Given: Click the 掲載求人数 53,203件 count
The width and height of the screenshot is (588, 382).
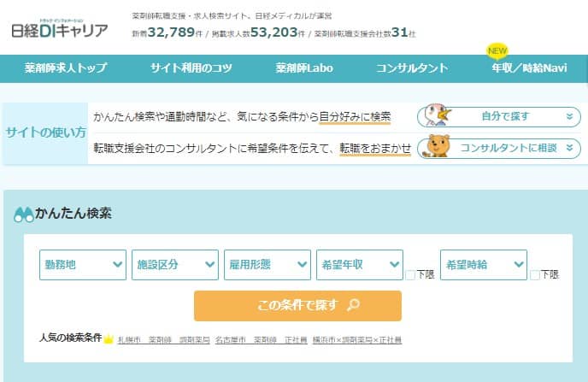Looking at the screenshot, I should tap(258, 32).
